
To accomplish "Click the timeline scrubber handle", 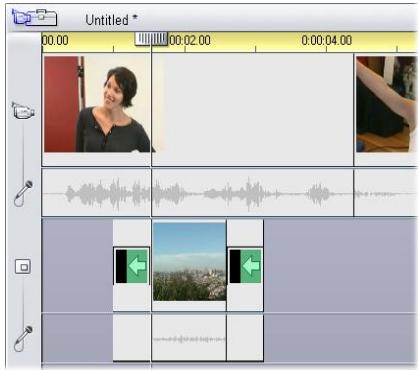I will tap(151, 39).
